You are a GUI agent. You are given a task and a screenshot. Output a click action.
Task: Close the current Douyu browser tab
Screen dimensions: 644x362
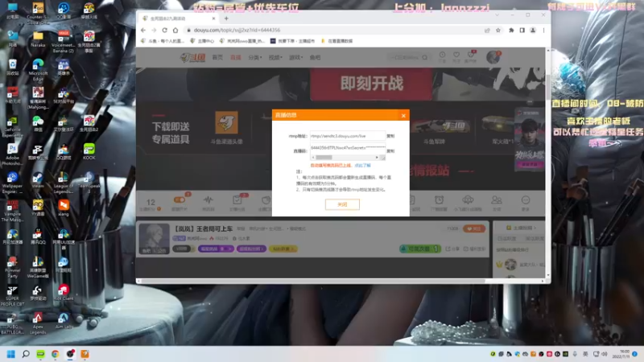point(213,19)
